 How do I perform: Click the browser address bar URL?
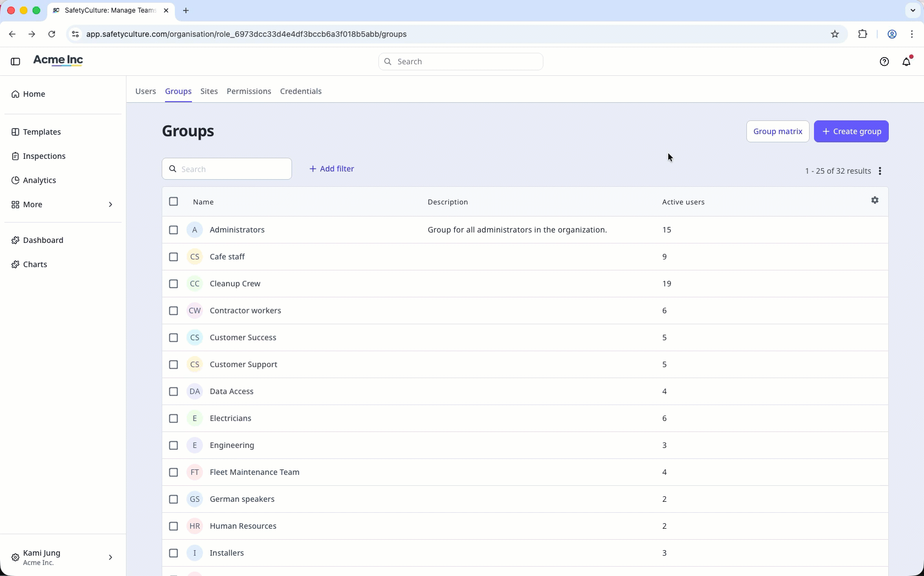coord(246,34)
